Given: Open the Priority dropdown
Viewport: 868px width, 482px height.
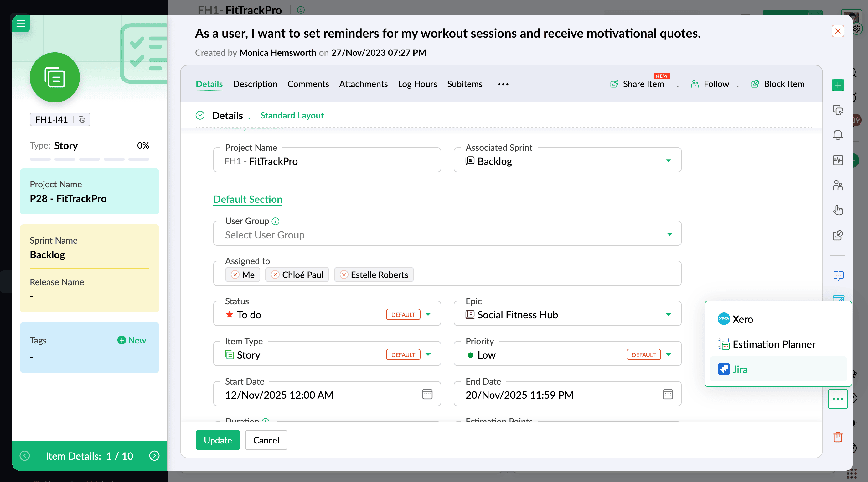Looking at the screenshot, I should 669,354.
